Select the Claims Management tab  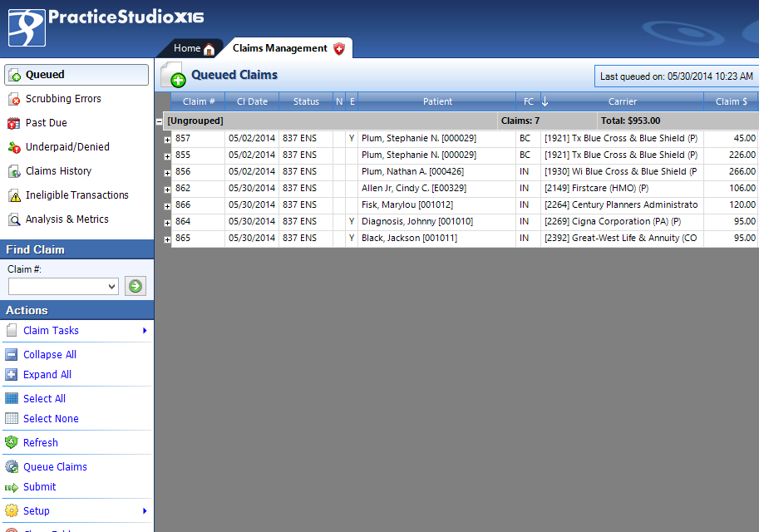coord(280,49)
